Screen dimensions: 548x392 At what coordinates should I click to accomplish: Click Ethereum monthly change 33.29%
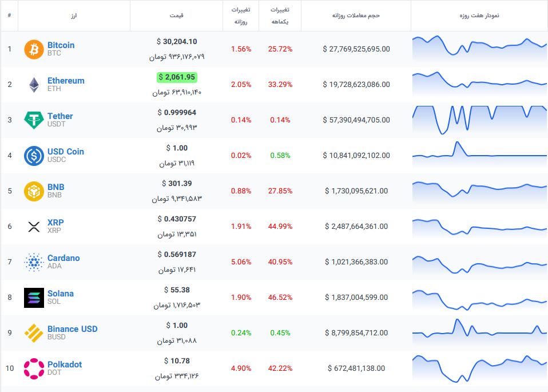pyautogui.click(x=280, y=84)
